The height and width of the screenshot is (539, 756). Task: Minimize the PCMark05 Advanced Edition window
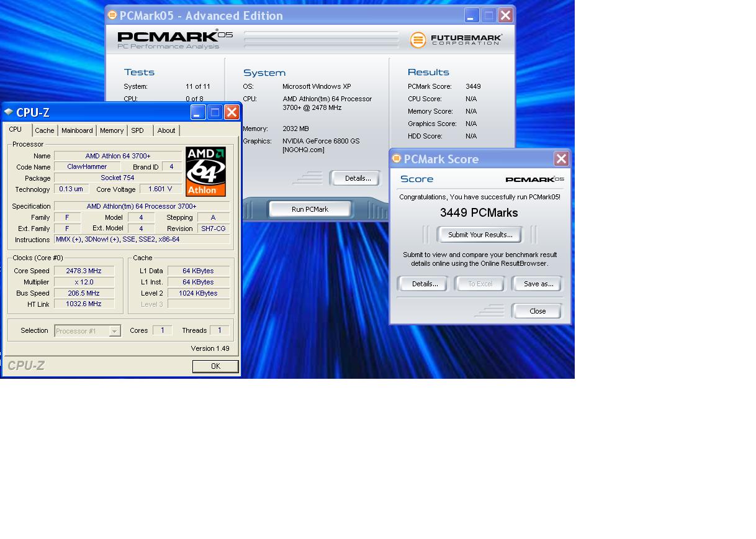coord(472,16)
